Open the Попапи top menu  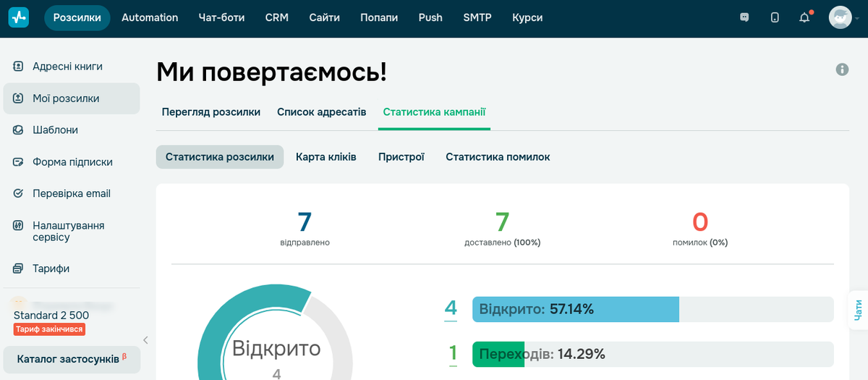tap(379, 17)
